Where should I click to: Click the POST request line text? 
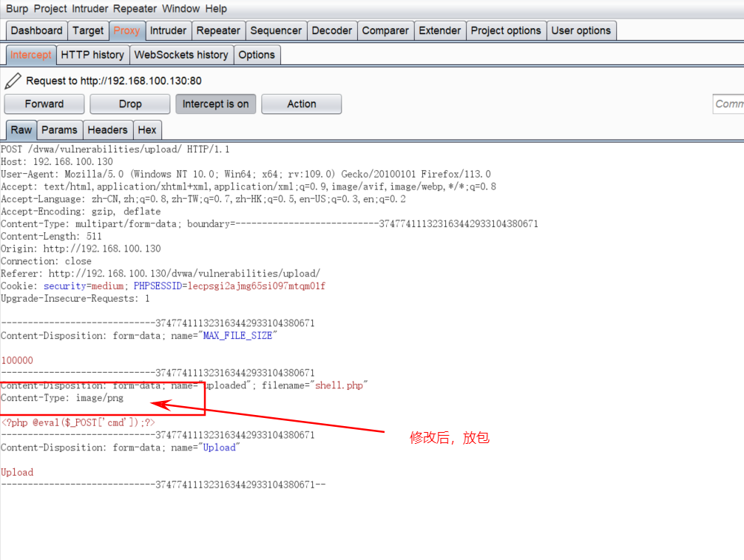pos(115,149)
